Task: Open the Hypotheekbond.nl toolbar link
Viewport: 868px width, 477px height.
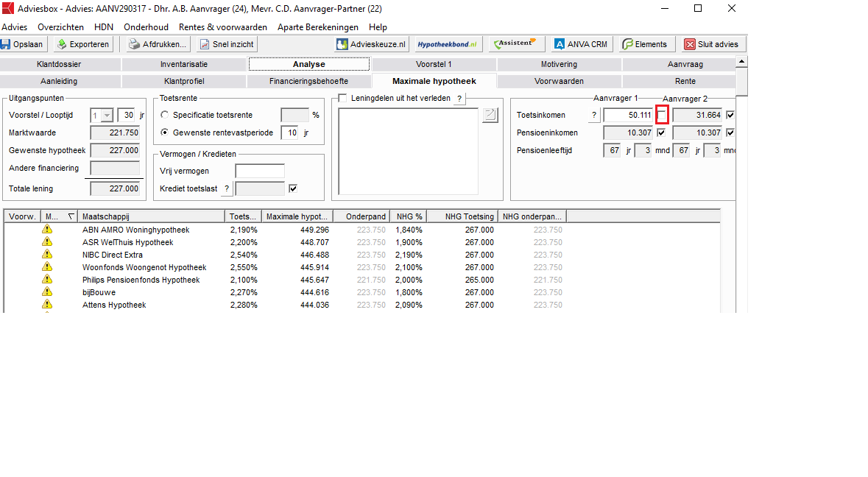Action: pos(448,44)
